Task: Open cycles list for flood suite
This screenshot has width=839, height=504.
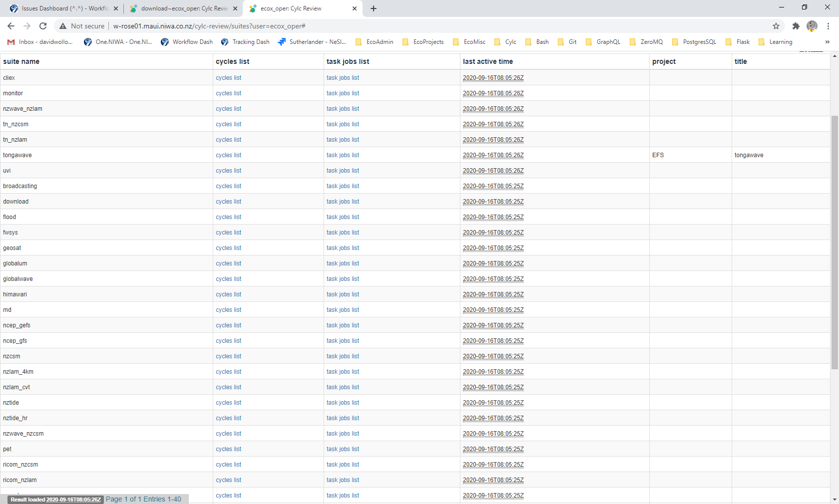Action: click(229, 217)
